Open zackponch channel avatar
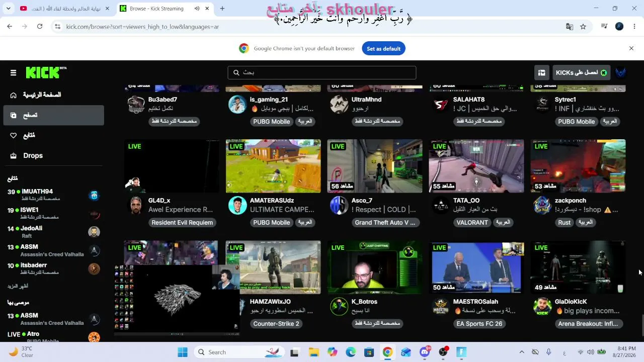The image size is (644, 362). (x=542, y=206)
